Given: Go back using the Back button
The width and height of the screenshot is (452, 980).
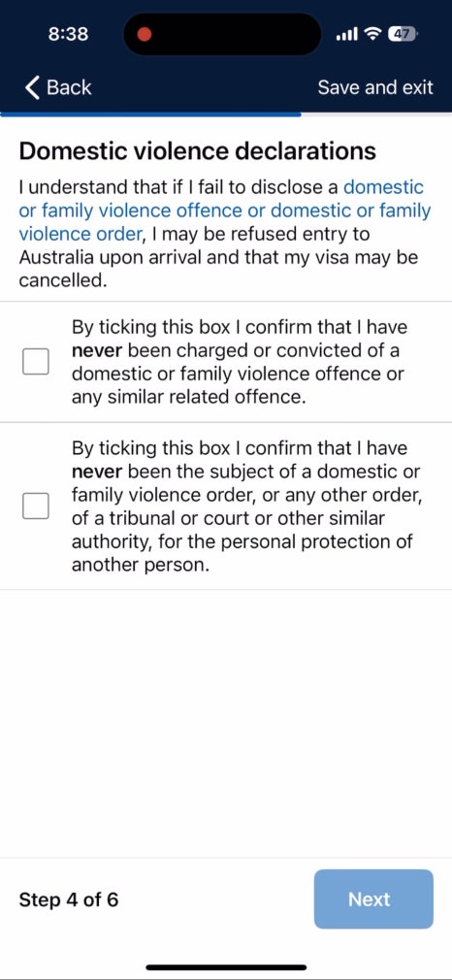Looking at the screenshot, I should coord(58,87).
